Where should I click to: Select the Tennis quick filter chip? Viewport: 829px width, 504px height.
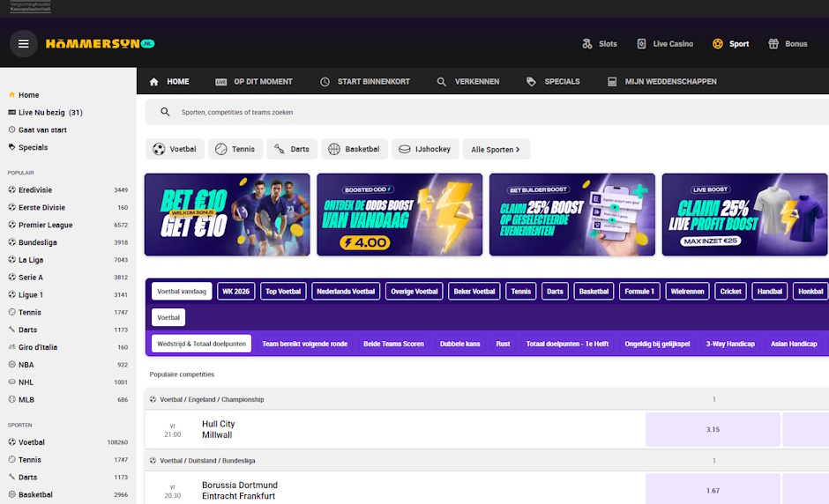235,149
